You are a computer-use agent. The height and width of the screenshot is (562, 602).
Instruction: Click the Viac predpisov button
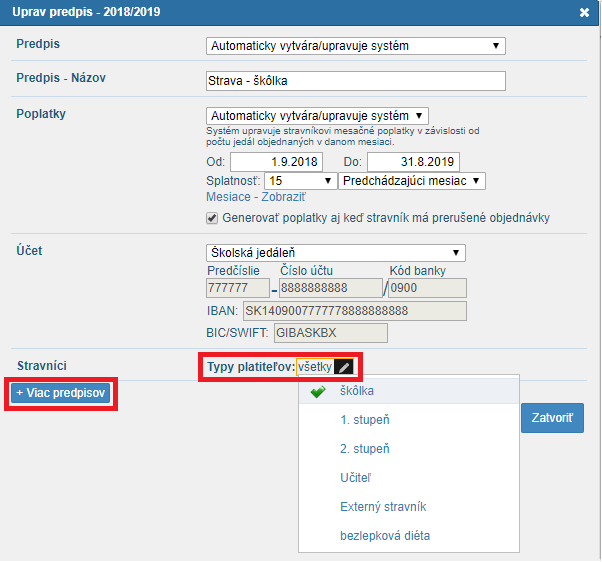pos(61,393)
